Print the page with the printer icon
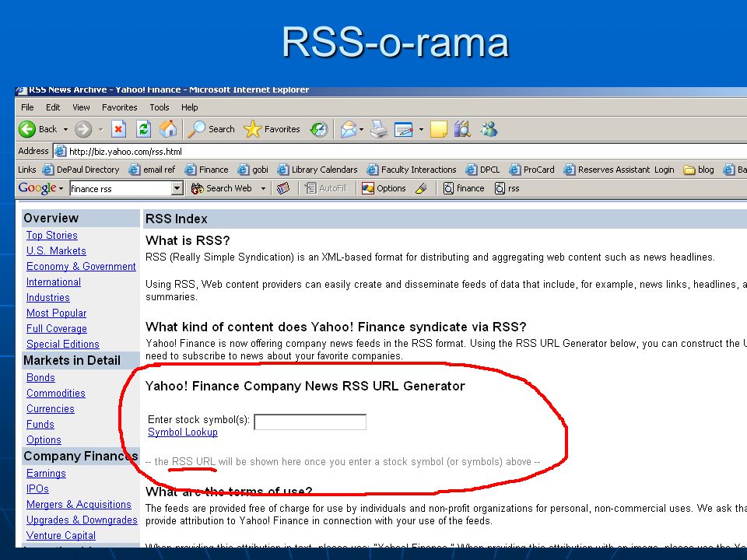The height and width of the screenshot is (560, 747). 379,129
